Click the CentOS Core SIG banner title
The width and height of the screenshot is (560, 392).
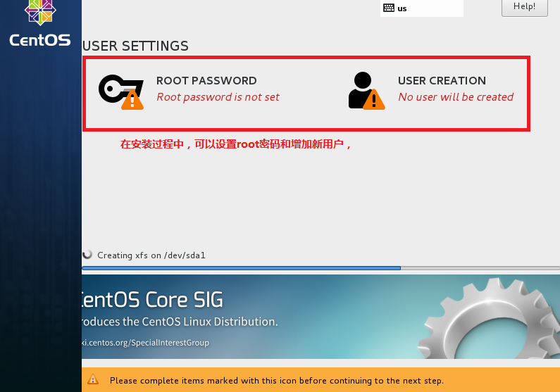152,299
